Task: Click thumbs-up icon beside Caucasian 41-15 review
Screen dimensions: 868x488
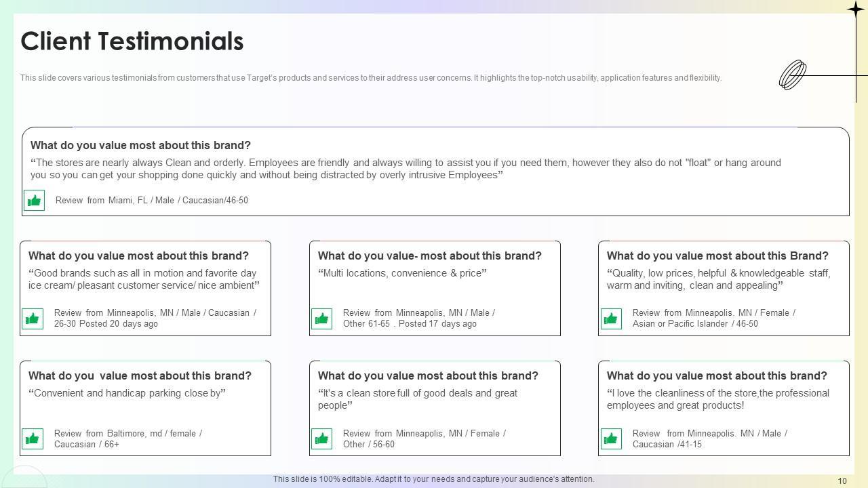Action: (611, 439)
